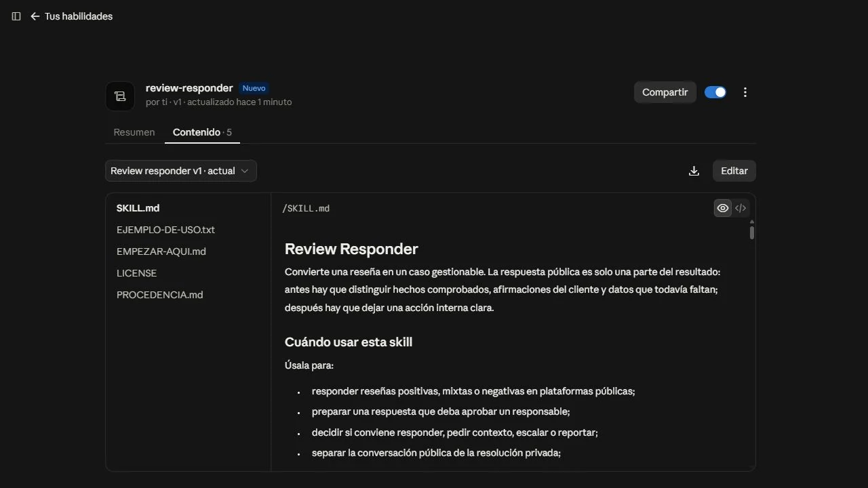Download the skill with the download icon
The width and height of the screenshot is (868, 488).
(694, 171)
